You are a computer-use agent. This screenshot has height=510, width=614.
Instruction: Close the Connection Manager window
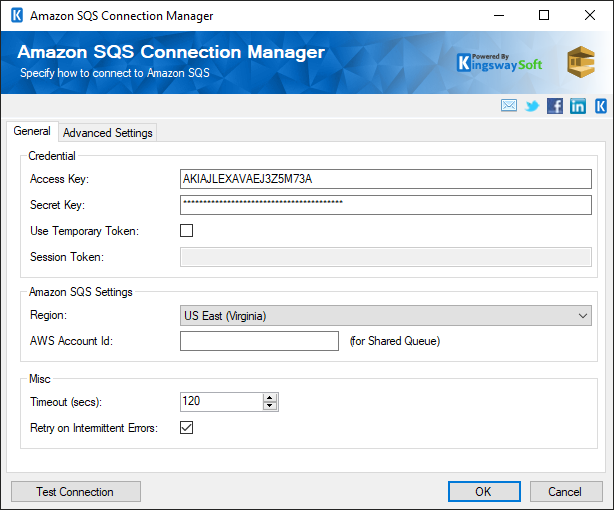pos(590,16)
